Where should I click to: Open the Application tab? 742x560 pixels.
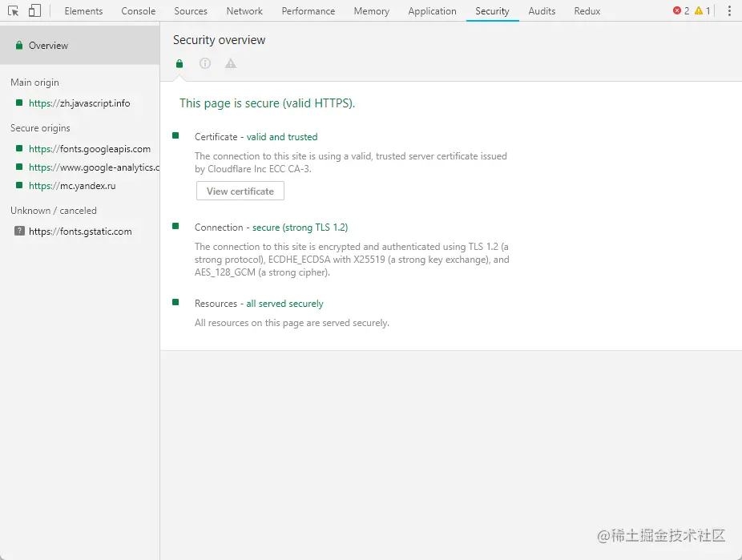tap(432, 11)
